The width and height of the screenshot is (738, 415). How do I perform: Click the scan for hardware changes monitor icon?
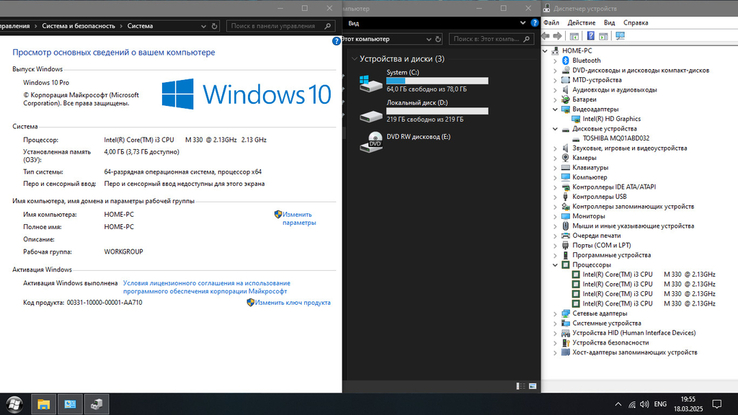tap(620, 36)
